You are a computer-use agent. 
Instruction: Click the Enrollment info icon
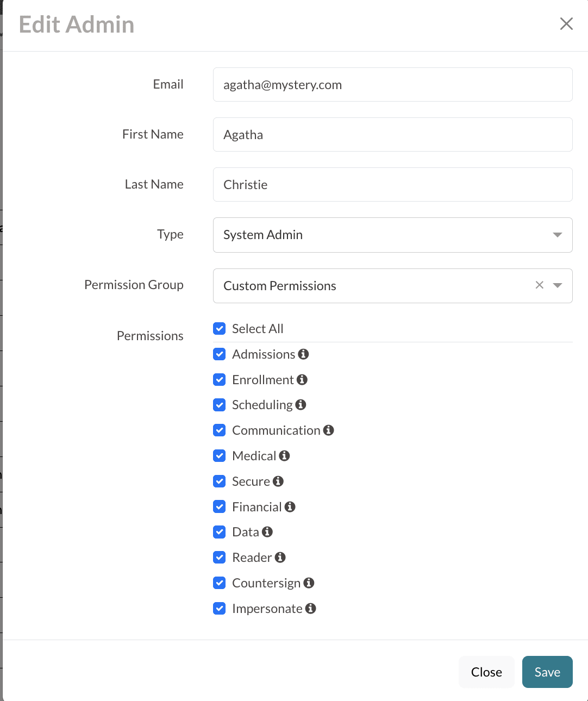tap(302, 380)
